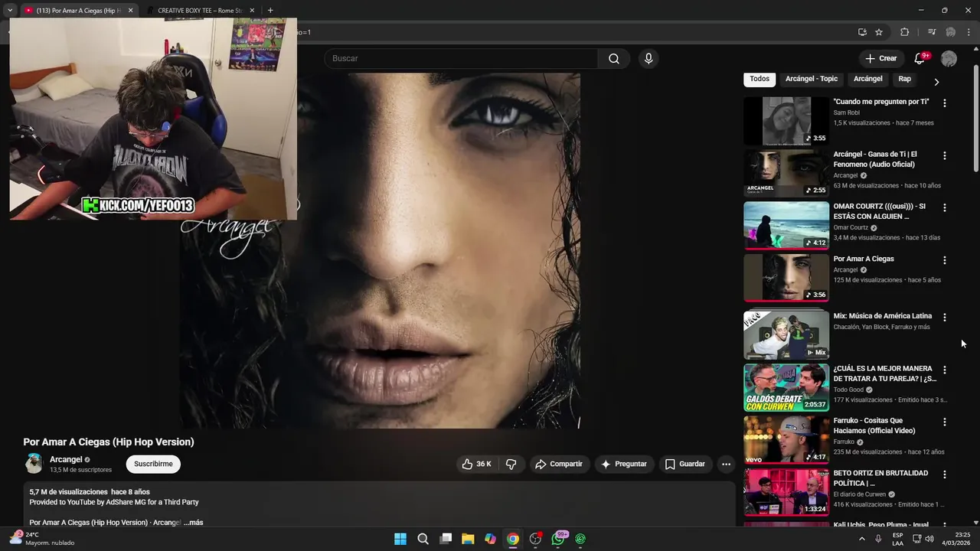Screen dimensions: 980x551
Task: Select the Rap filter chip
Action: 904,79
